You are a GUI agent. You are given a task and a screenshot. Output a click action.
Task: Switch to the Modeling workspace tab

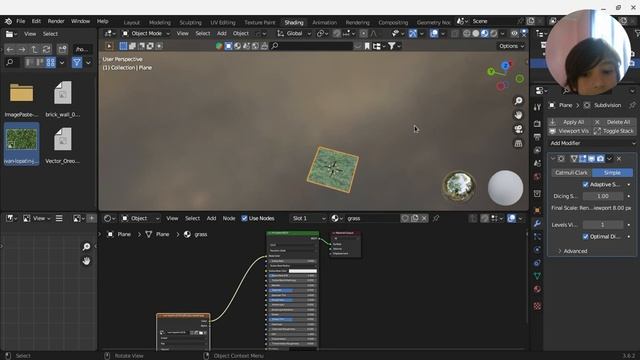pos(160,22)
